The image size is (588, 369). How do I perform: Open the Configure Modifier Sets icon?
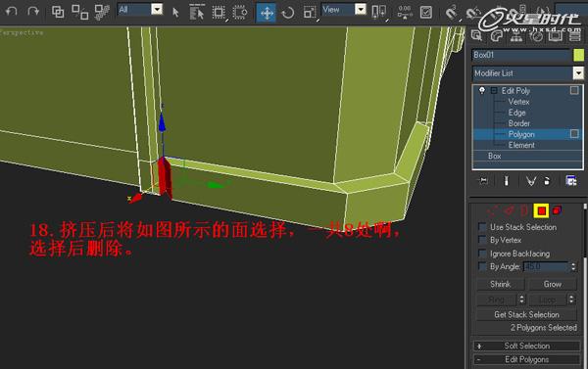[x=571, y=181]
